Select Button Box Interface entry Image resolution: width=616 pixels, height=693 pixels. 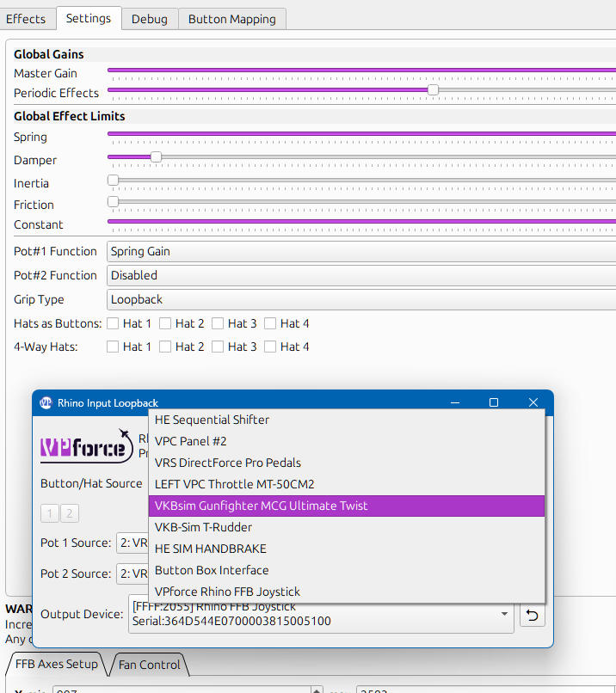347,570
